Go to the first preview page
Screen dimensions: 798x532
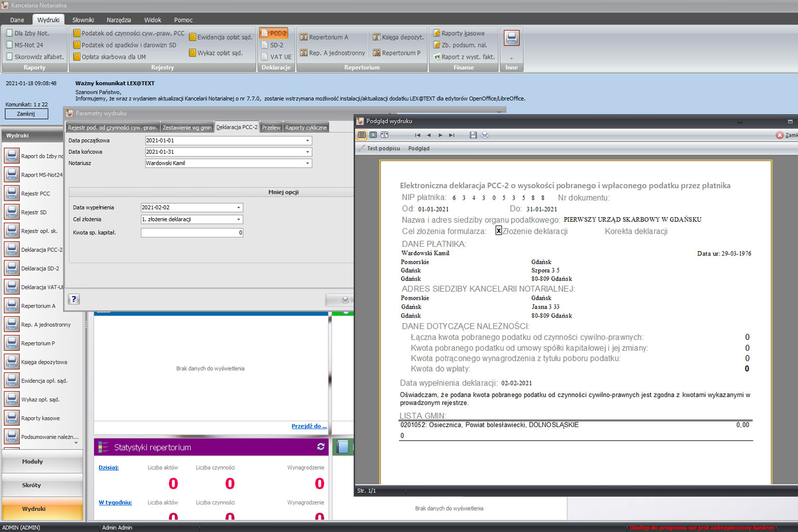pyautogui.click(x=417, y=135)
